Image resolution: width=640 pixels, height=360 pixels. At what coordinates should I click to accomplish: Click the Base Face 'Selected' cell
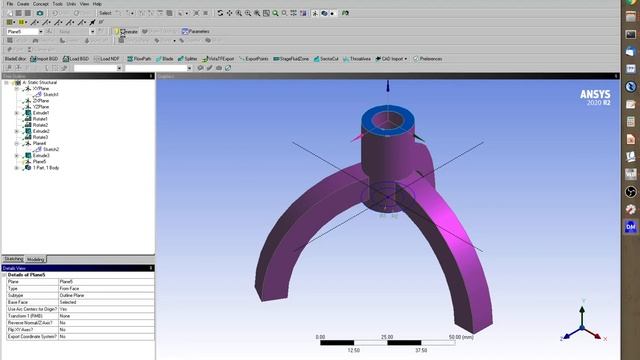[107, 302]
